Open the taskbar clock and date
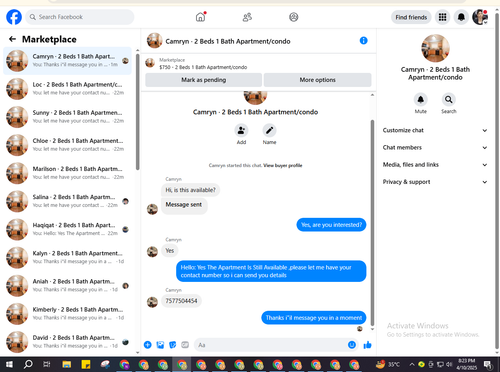 (466, 364)
